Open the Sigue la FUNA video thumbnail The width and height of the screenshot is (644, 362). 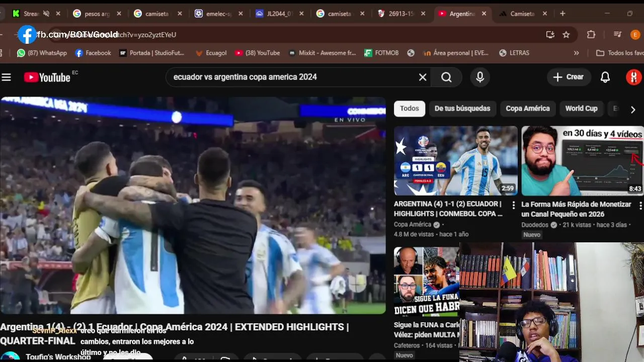coord(426,281)
